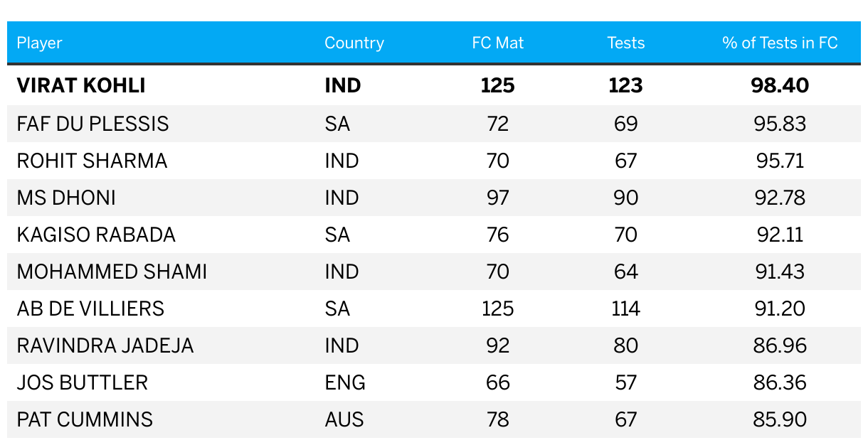
Task: Select JOS BUTTLER in the table
Action: click(x=83, y=382)
